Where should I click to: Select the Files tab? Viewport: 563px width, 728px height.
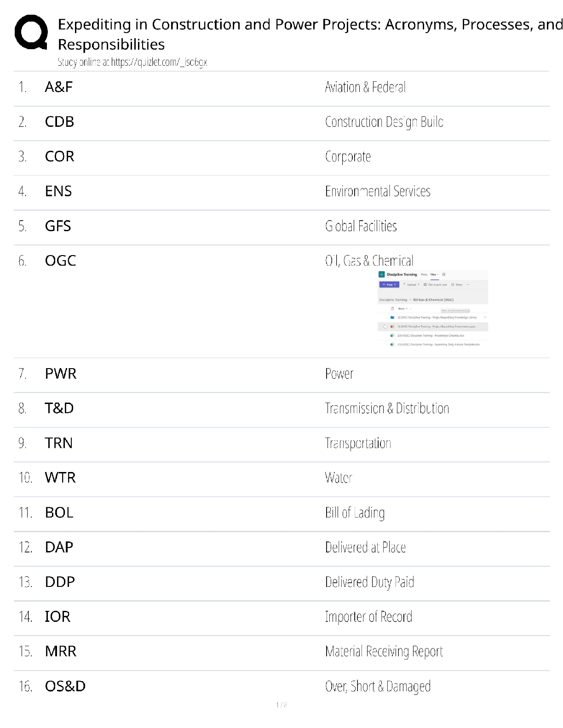coord(433,274)
